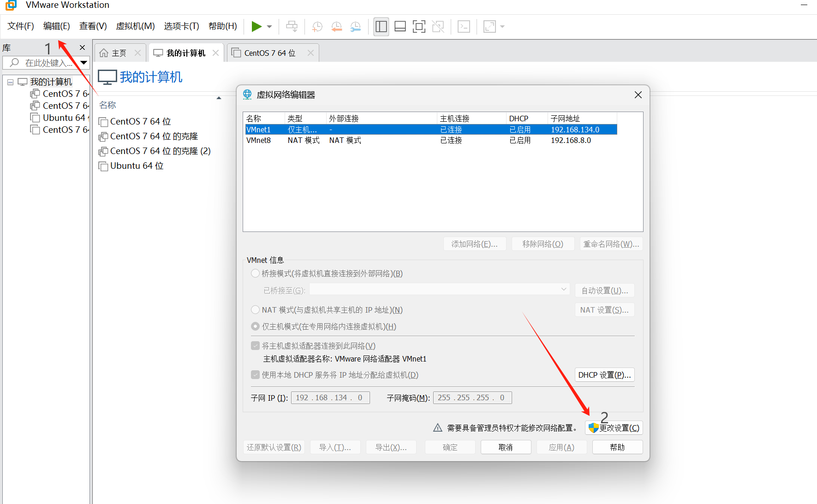Click the Unity mode icon
The image size is (817, 504).
438,26
